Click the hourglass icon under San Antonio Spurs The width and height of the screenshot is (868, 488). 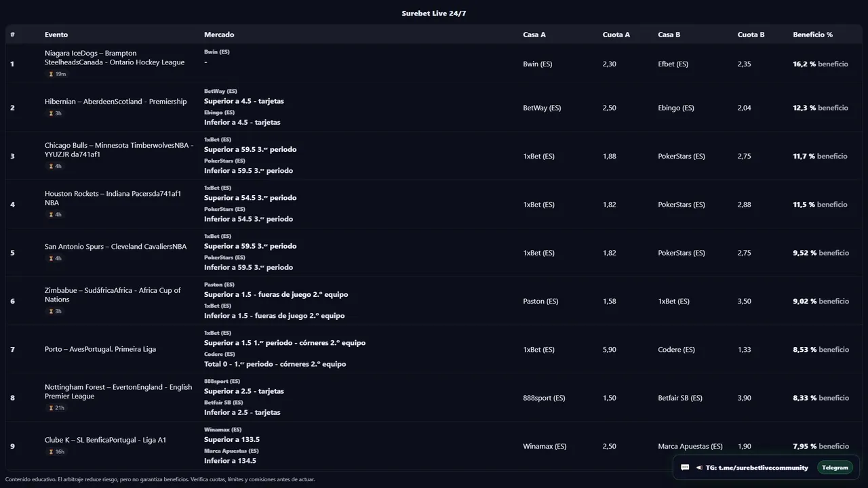click(51, 258)
